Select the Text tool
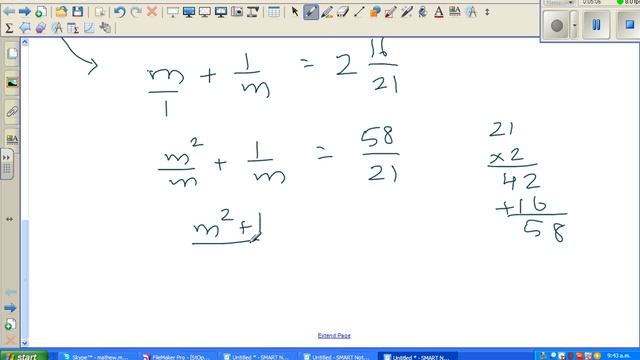 pyautogui.click(x=439, y=12)
